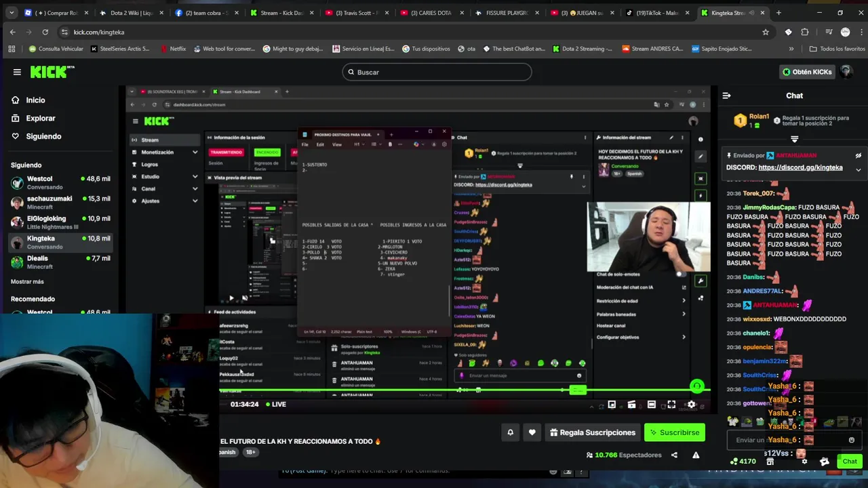The height and width of the screenshot is (488, 868).
Task: Open the sachauzumaki channel in sidebar
Action: (60, 202)
